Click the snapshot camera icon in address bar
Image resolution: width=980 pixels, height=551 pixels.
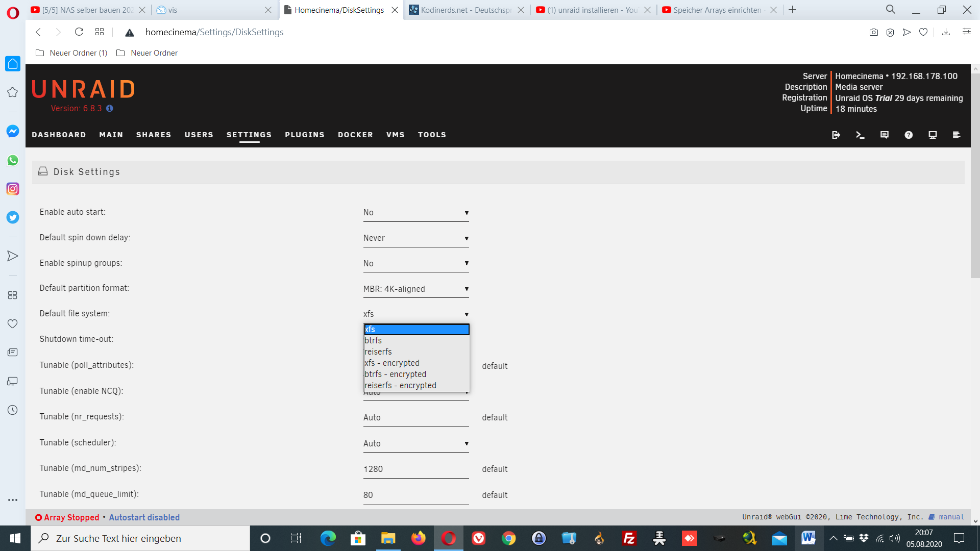point(874,32)
